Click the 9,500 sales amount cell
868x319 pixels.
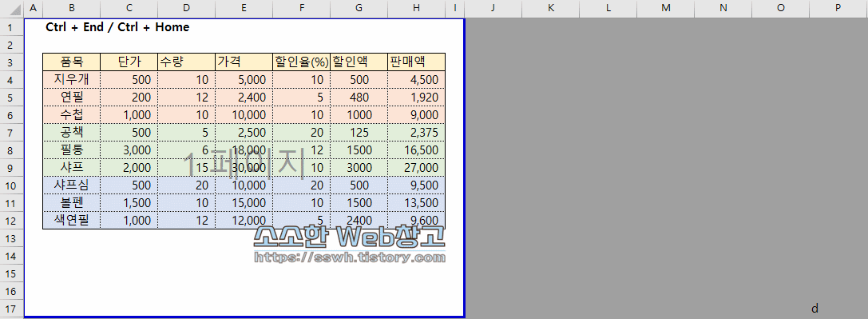point(417,185)
